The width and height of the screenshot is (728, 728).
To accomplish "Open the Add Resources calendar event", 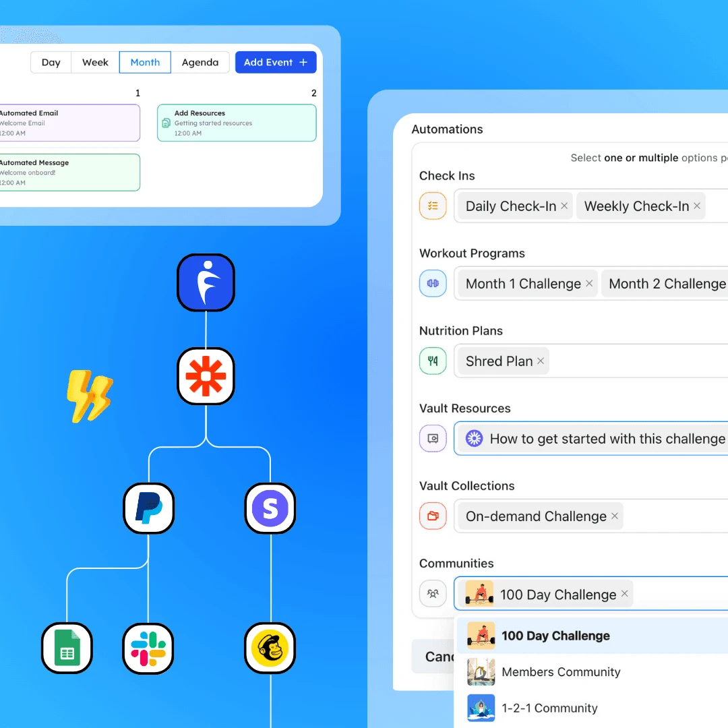I will [237, 123].
